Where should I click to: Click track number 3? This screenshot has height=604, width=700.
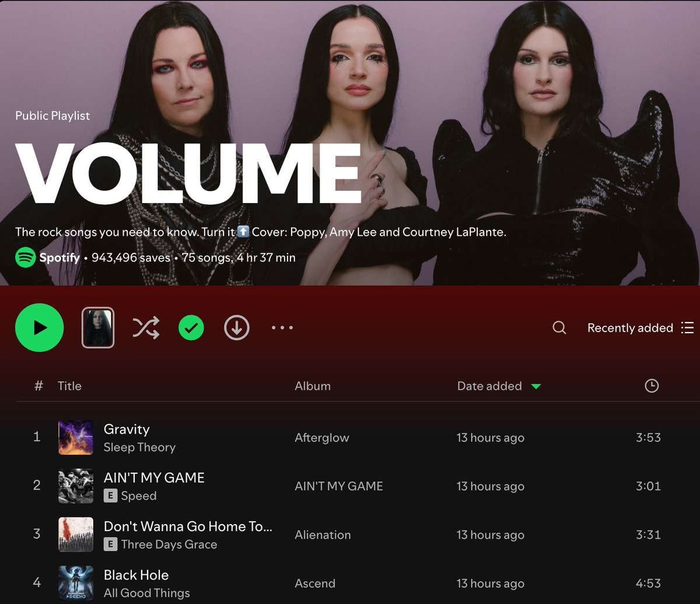(37, 534)
